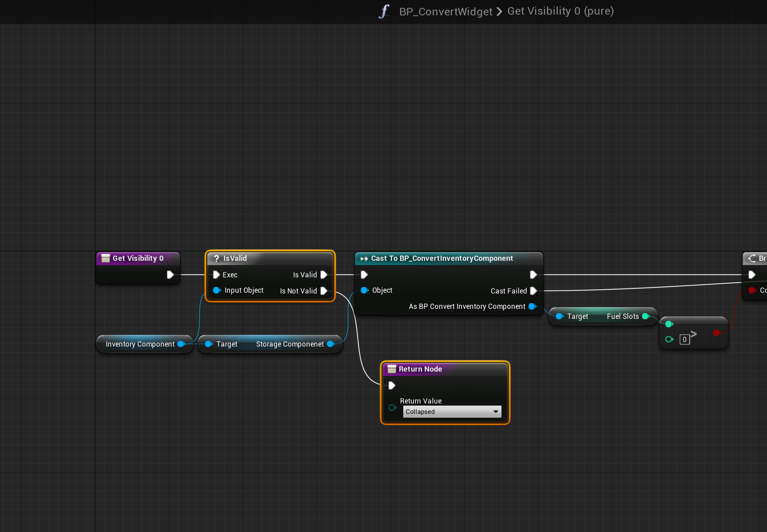
Task: Click the Fuel Slots output pin
Action: pyautogui.click(x=645, y=316)
